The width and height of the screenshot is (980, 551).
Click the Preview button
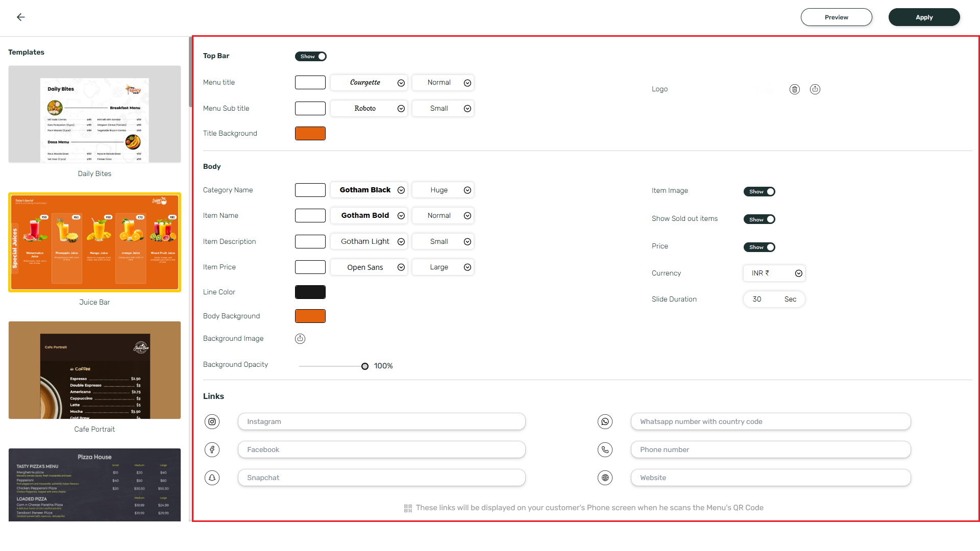click(x=836, y=17)
